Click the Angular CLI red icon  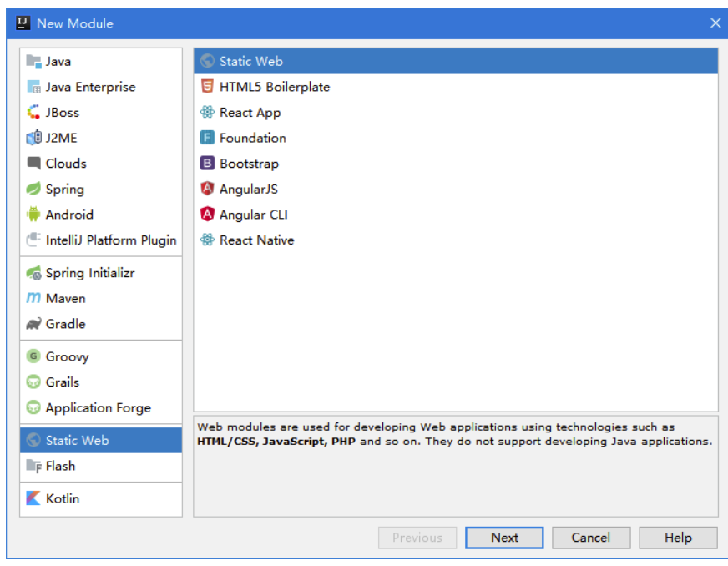pyautogui.click(x=207, y=214)
